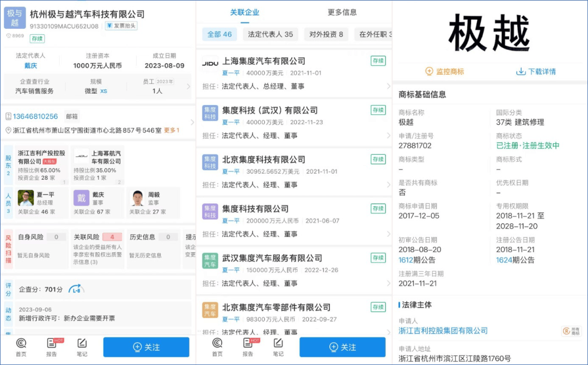
Task: Select 全部 46 filter chip
Action: click(220, 34)
